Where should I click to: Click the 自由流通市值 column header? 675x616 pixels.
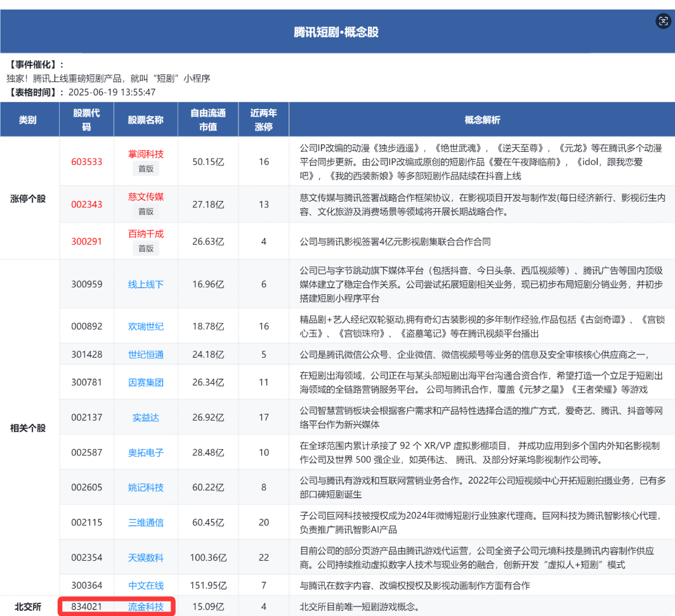(208, 120)
